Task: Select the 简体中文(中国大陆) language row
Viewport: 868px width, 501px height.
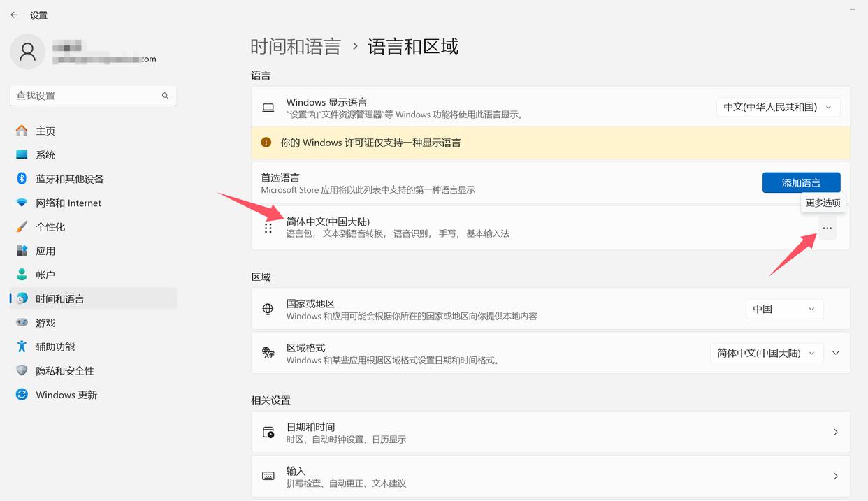Action: (550, 228)
